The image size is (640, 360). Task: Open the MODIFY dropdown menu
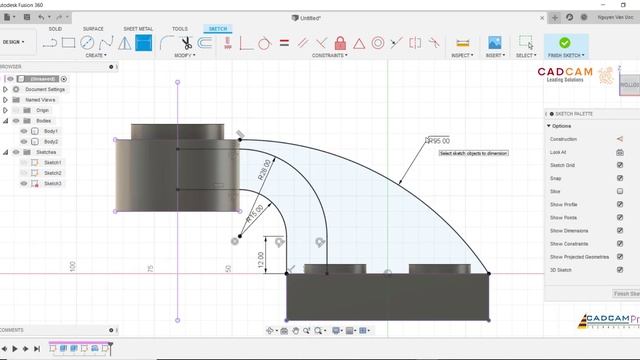pos(185,55)
